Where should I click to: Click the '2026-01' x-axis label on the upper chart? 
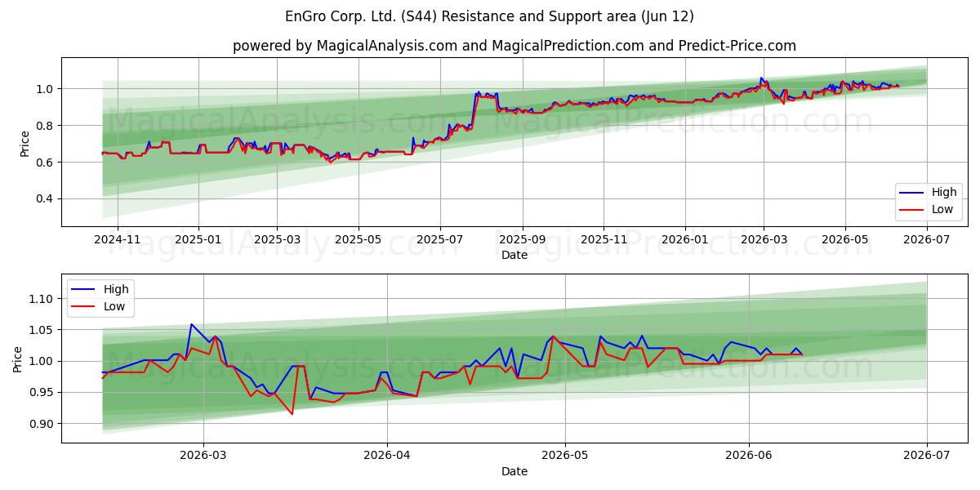684,240
